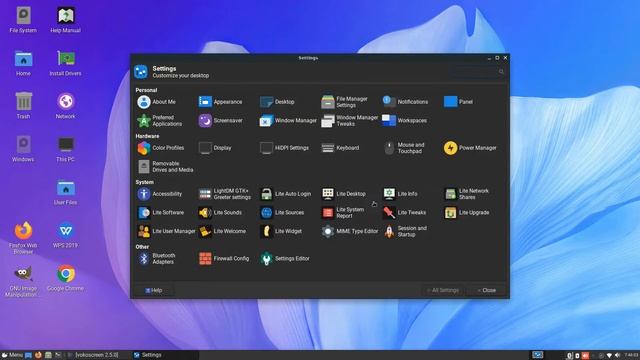Viewport: 640px width, 360px height.
Task: Open Display settings
Action: [215, 148]
